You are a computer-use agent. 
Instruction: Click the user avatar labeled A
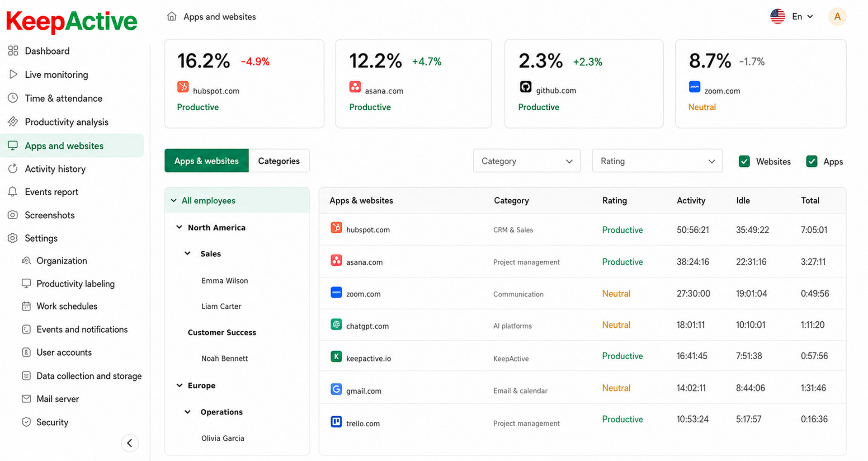click(x=837, y=17)
